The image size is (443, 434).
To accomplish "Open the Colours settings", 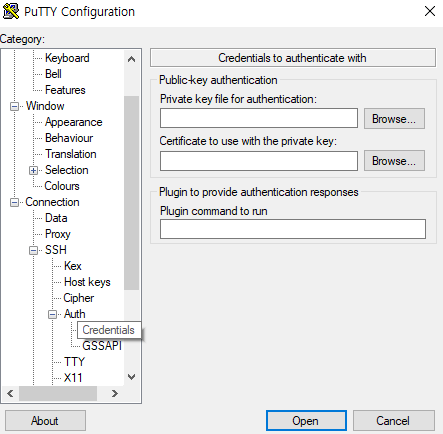I will pyautogui.click(x=62, y=186).
